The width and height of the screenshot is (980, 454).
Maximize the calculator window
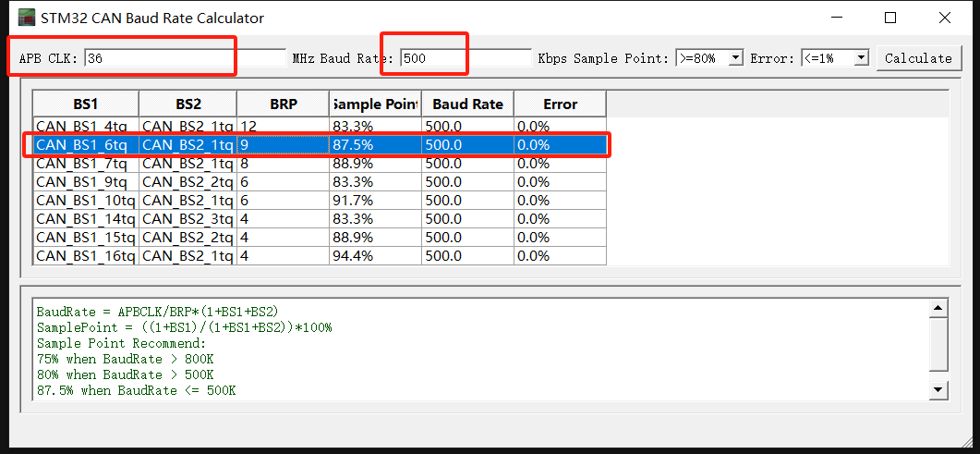(890, 18)
